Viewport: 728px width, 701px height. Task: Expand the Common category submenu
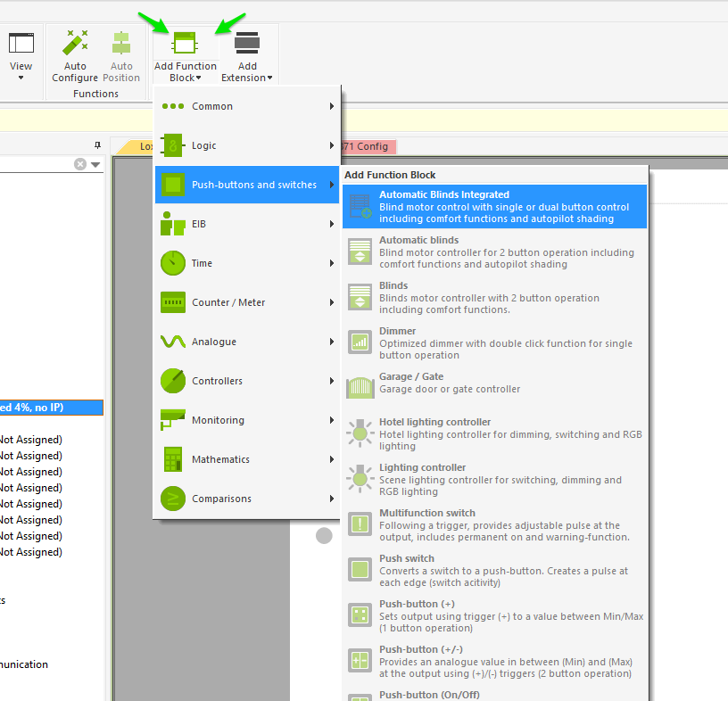tap(247, 106)
